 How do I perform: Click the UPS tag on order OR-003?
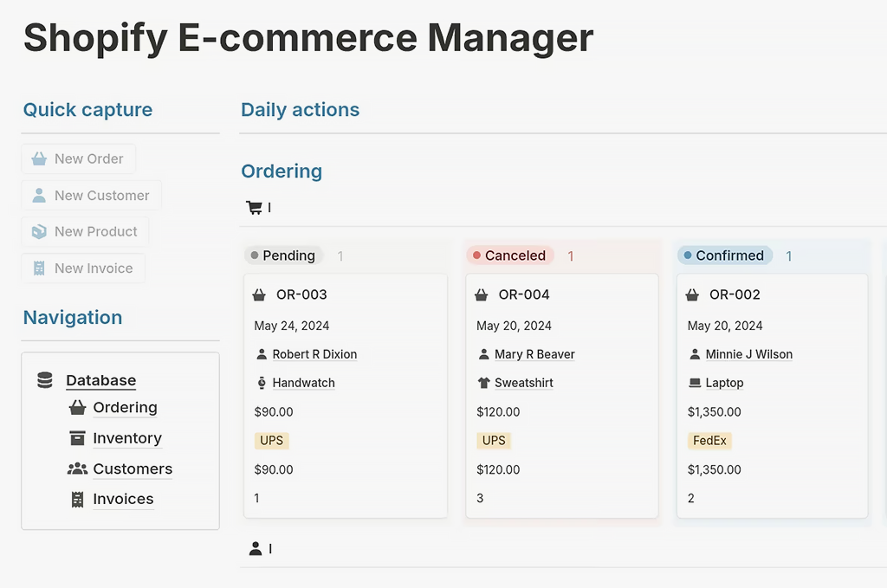272,441
